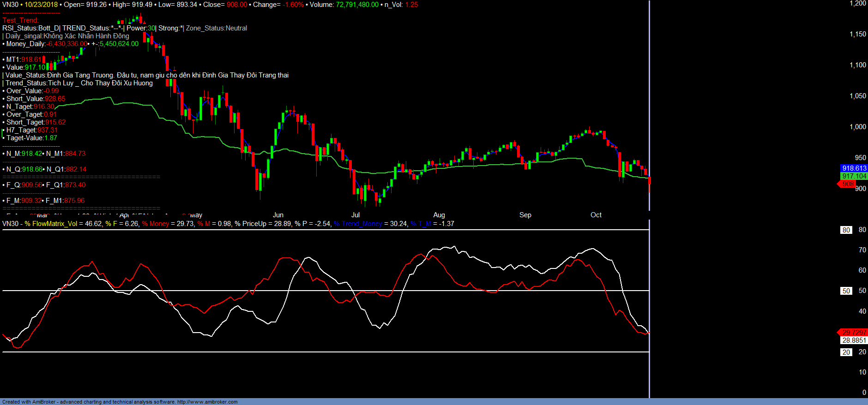Screen dimensions: 868x405
Task: Click the % FlowMatrix_Vol indicator label
Action: [51, 224]
